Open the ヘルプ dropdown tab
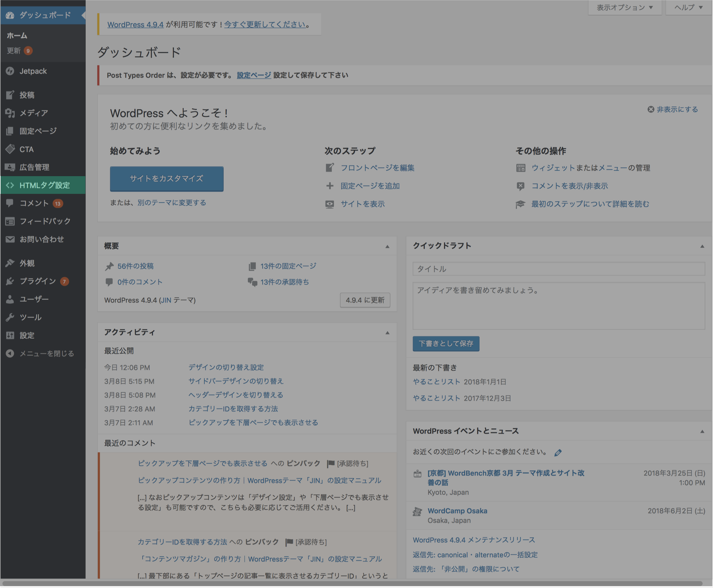This screenshot has width=713, height=588. (x=689, y=7)
